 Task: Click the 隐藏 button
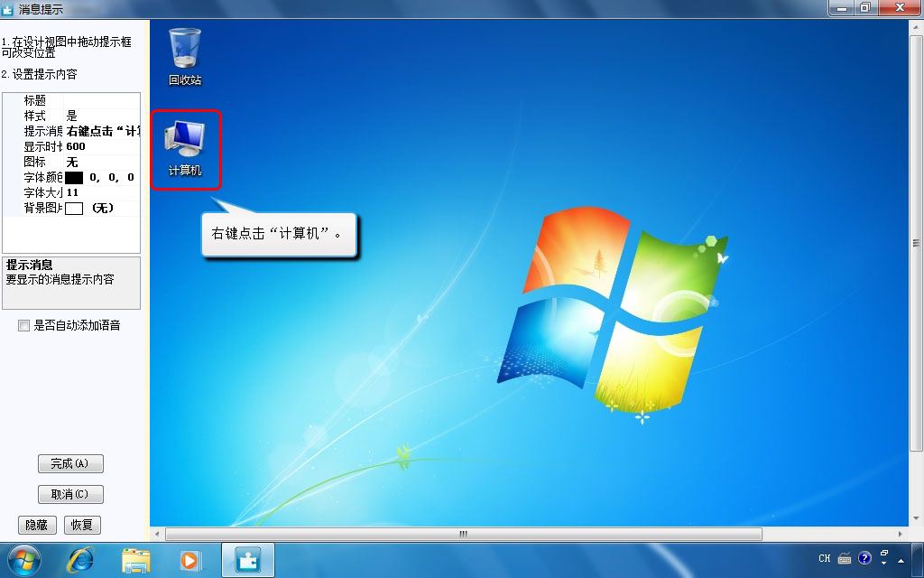(x=36, y=525)
